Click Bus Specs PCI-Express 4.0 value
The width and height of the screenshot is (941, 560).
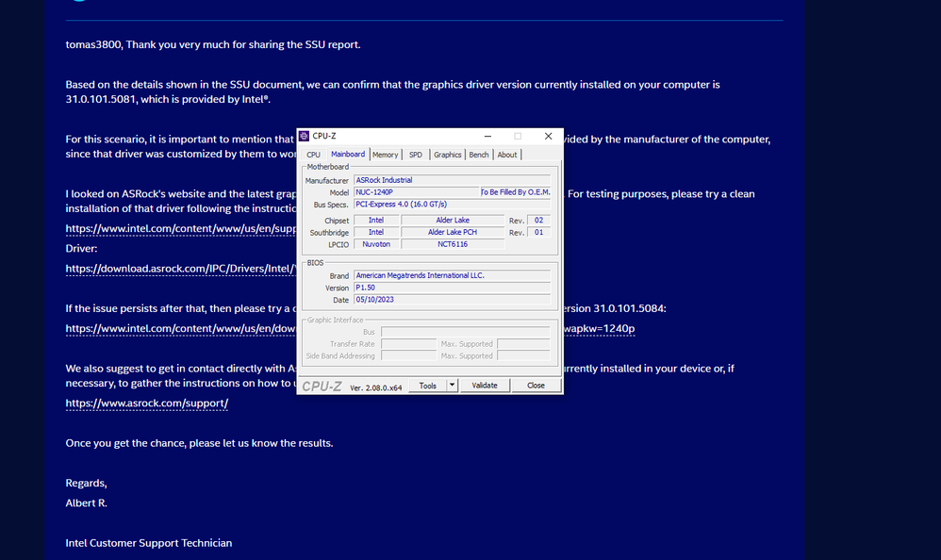[453, 204]
